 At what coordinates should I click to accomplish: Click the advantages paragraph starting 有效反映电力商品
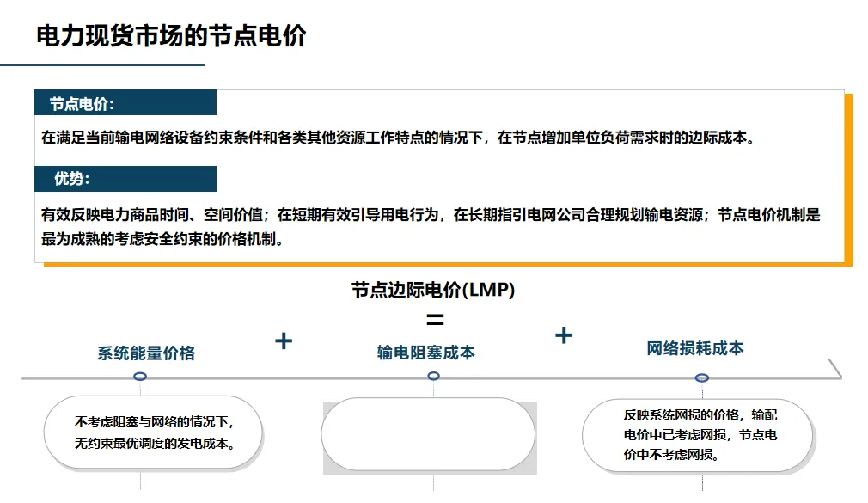pyautogui.click(x=431, y=227)
